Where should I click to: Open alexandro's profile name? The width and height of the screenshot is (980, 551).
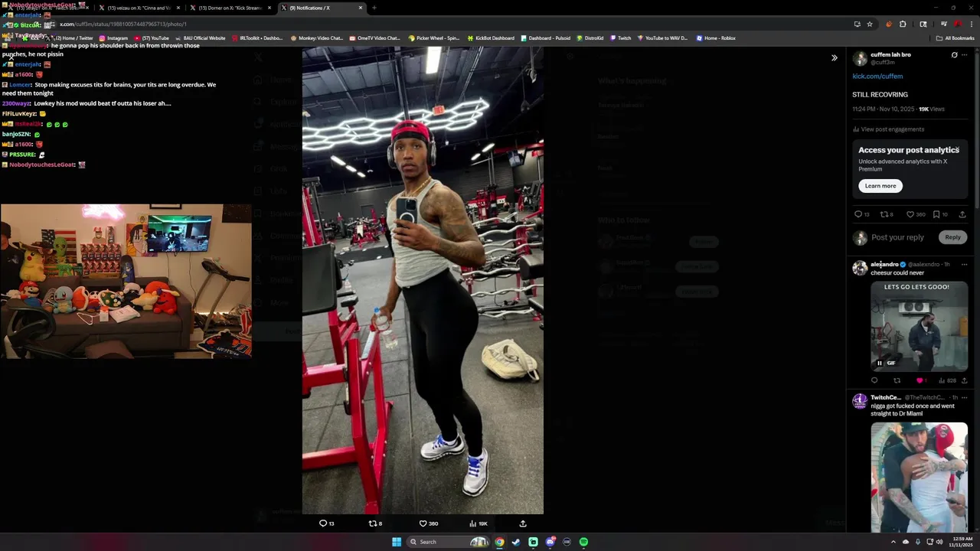(x=885, y=264)
